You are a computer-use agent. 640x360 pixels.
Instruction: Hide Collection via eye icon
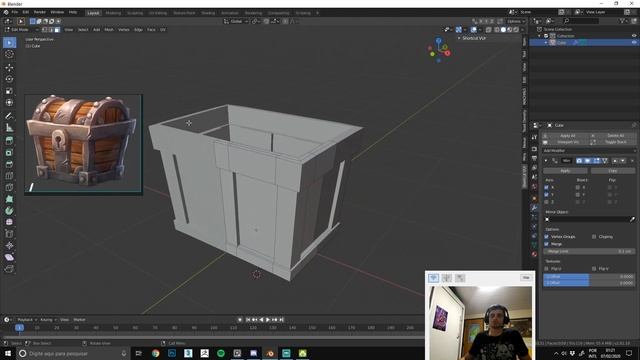point(634,36)
